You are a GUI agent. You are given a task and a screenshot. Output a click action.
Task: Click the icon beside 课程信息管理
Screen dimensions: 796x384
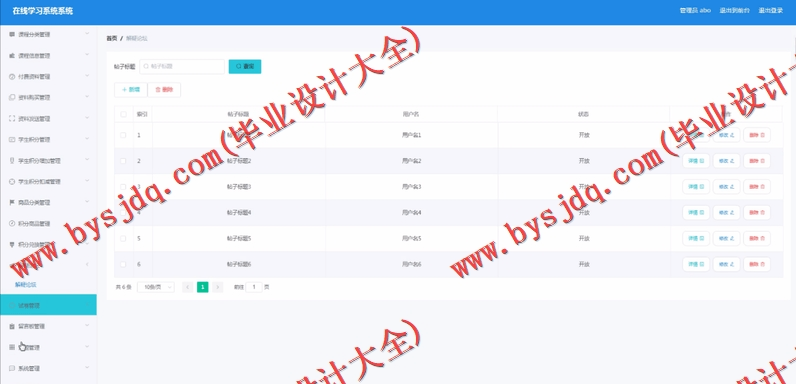pyautogui.click(x=12, y=55)
